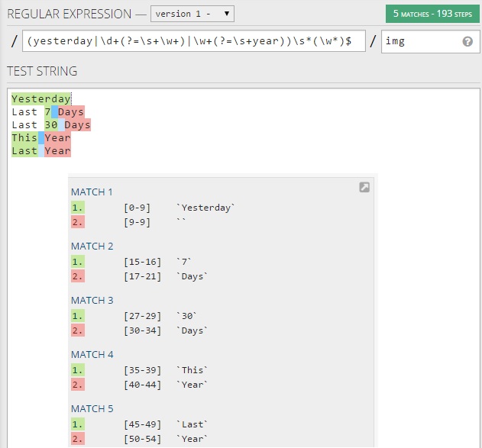Click the TEST STRING section title
The image size is (482, 448).
point(42,71)
